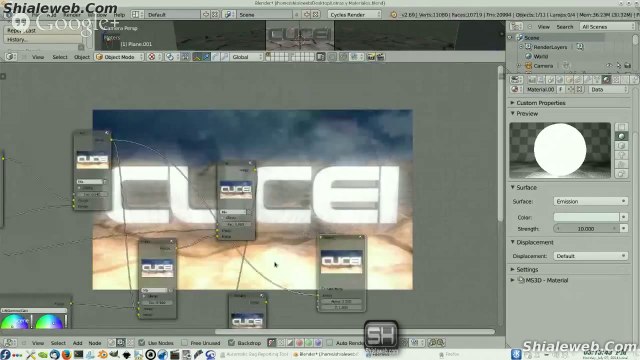640x360 pixels.
Task: Toggle Camera renderability camera icon
Action: coord(628,66)
